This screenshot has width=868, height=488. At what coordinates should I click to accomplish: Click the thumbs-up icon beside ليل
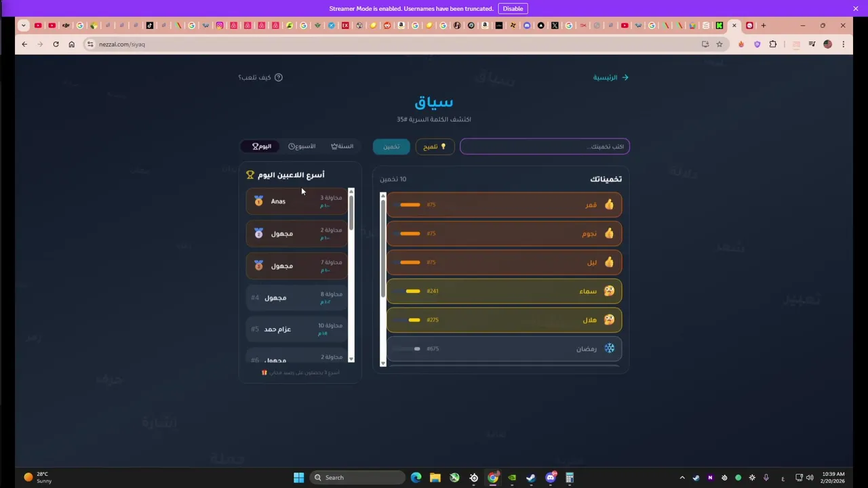[609, 262]
